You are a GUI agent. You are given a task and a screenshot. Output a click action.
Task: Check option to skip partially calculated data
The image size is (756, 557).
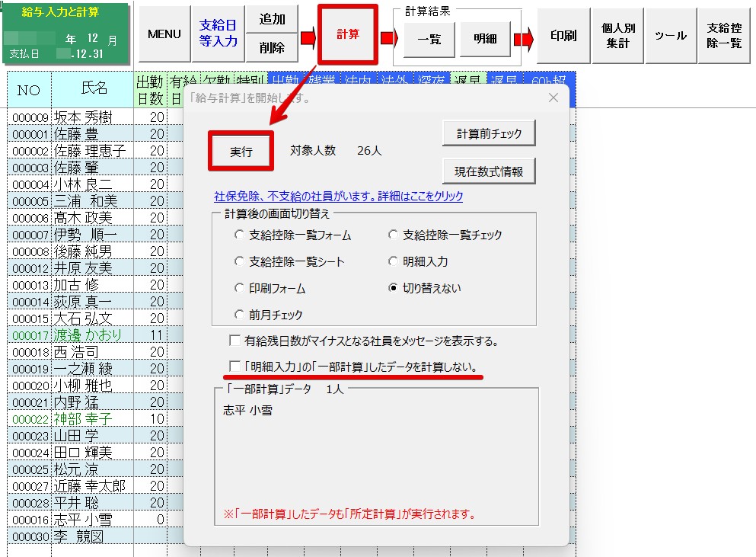[235, 368]
